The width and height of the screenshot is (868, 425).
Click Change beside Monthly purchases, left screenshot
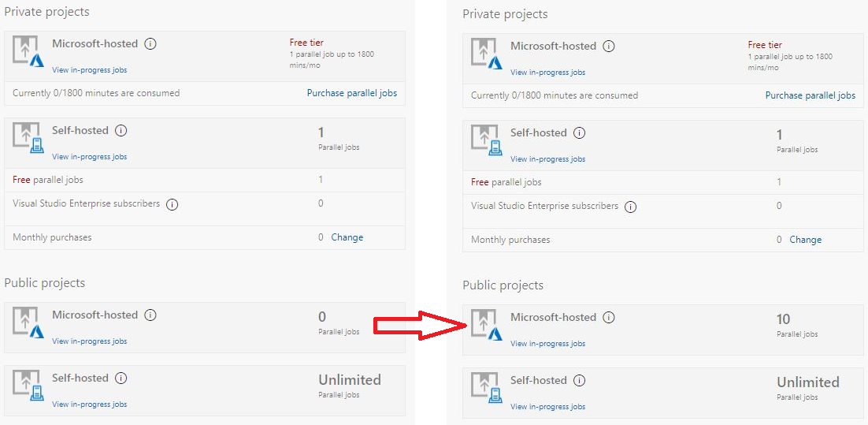tap(347, 237)
